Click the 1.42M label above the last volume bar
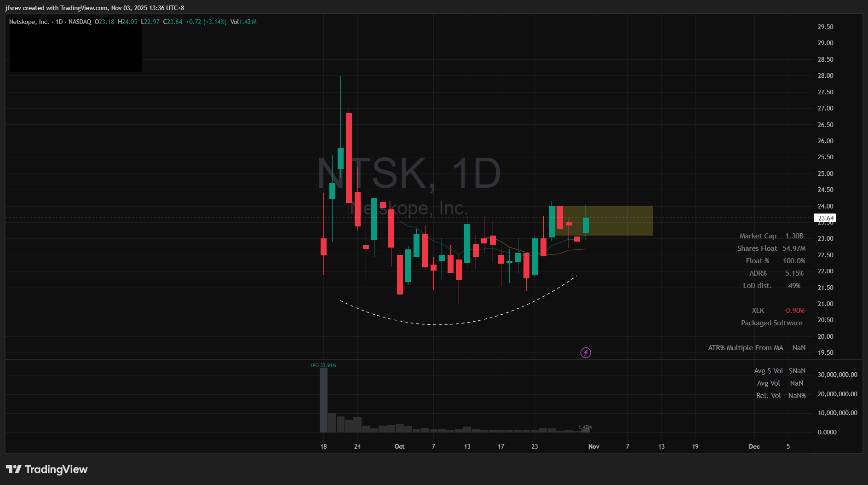Screen dimensions: 868x485 pos(585,427)
